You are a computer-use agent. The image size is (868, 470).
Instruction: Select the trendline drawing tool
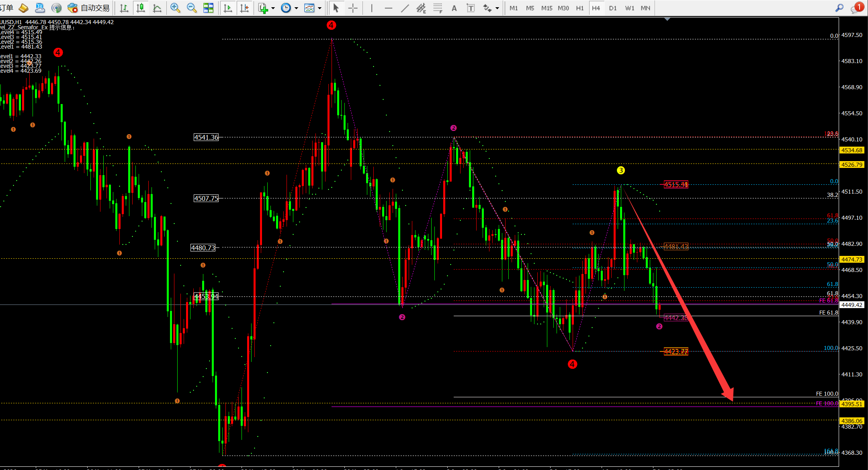(x=405, y=8)
